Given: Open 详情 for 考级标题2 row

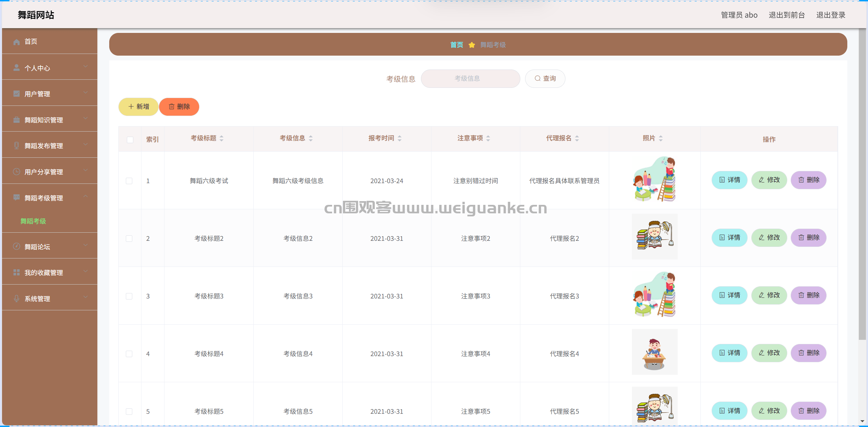Looking at the screenshot, I should 730,238.
